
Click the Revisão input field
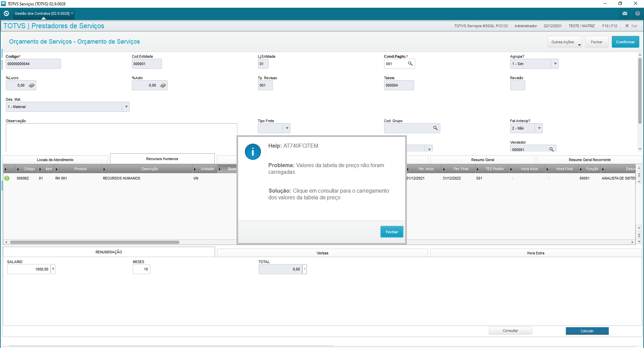tap(518, 85)
